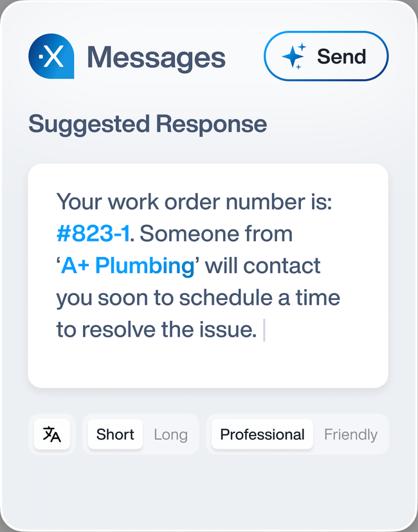418x532 pixels.
Task: Click the blue X logo icon
Action: [x=51, y=57]
